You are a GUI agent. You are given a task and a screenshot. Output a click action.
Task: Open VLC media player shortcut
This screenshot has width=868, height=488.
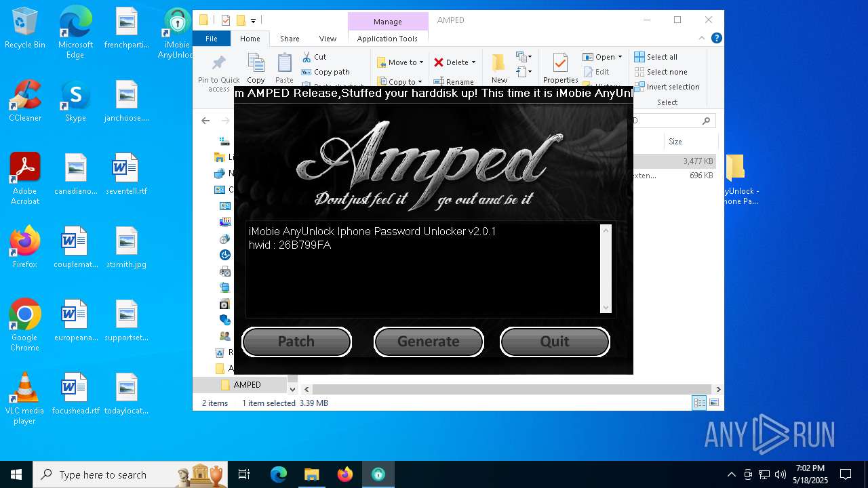[x=25, y=399]
